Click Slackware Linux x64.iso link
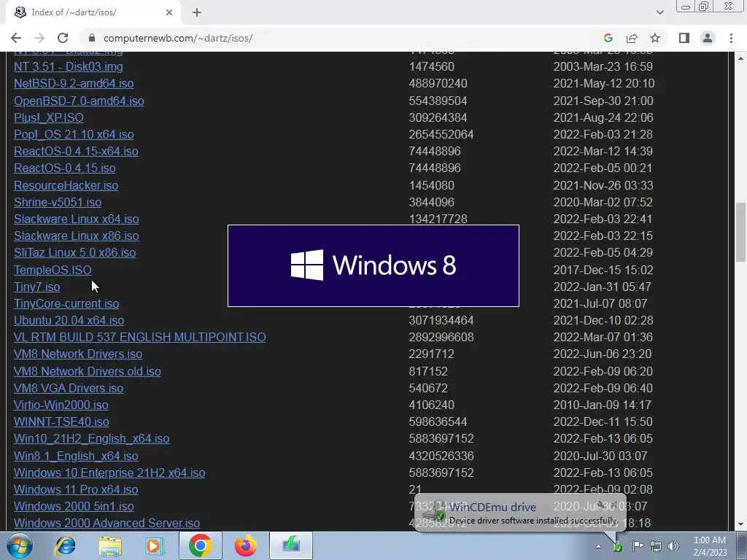Screen dimensions: 747x560 [76, 219]
